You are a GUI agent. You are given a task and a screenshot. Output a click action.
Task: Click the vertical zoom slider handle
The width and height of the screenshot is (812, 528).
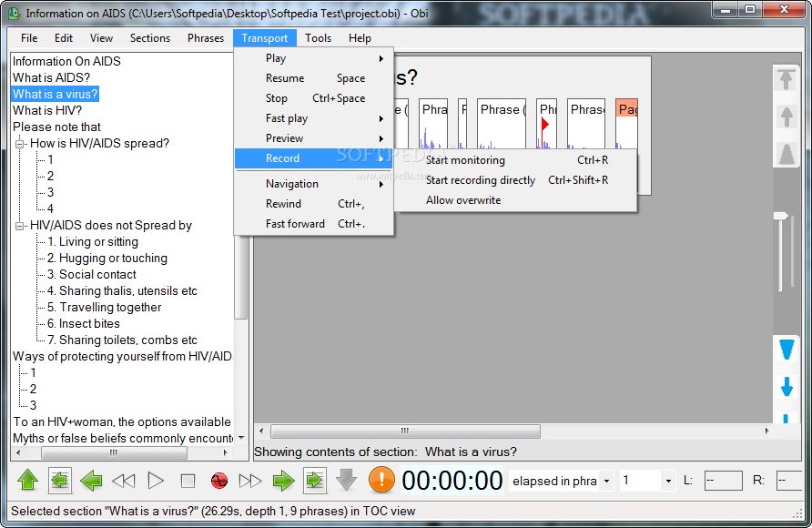[x=781, y=216]
